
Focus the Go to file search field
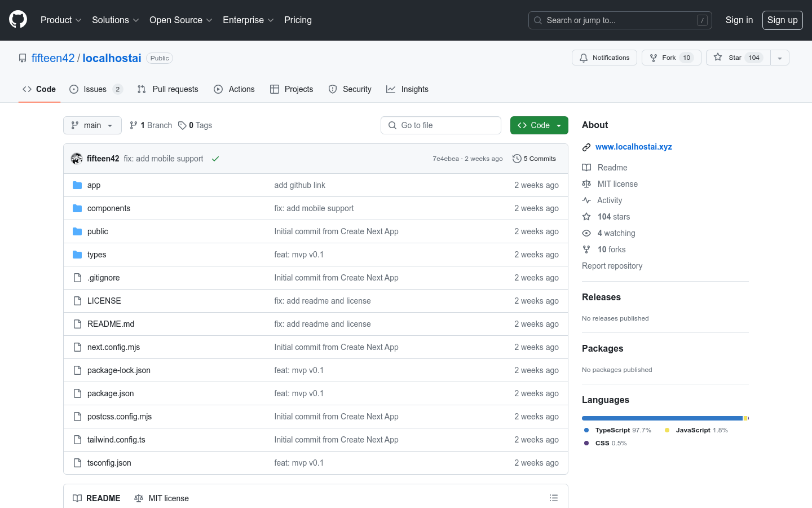click(x=441, y=125)
